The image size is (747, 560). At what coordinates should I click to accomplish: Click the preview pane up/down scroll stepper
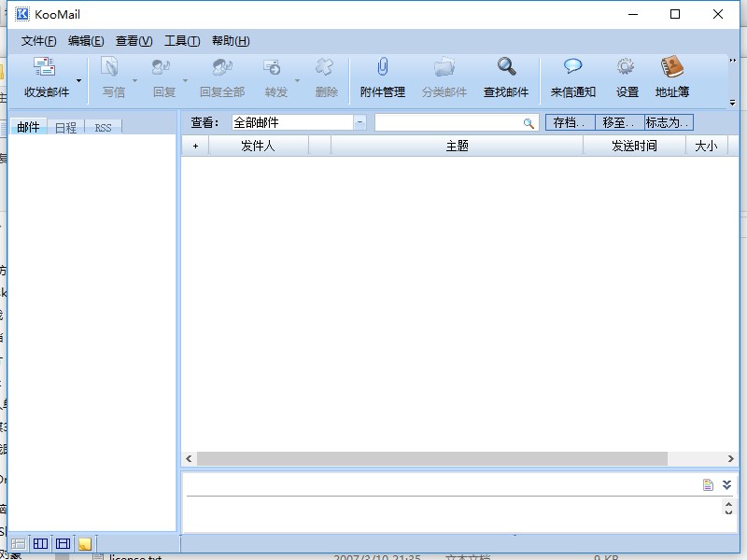coord(728,507)
